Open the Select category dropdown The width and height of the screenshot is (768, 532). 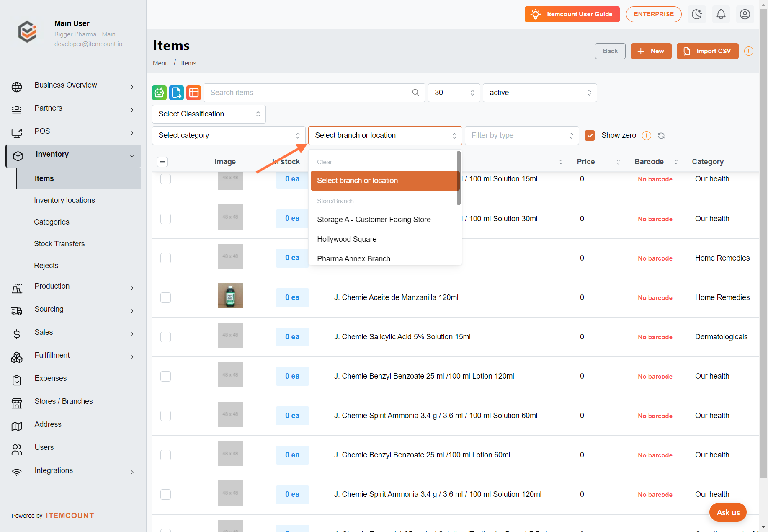[x=229, y=135]
